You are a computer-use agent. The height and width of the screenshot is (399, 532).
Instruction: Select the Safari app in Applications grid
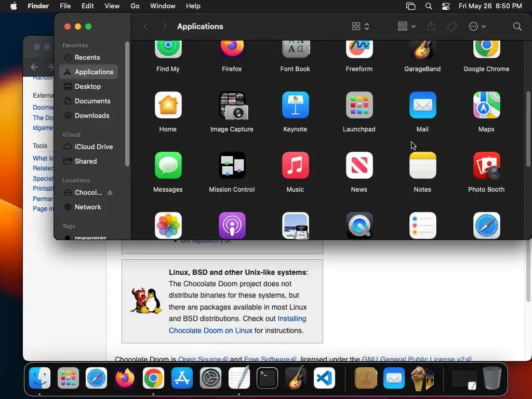486,225
